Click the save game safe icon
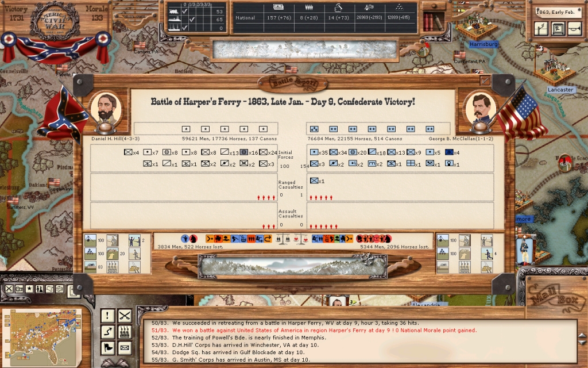This screenshot has width=588, height=368. coord(557,28)
